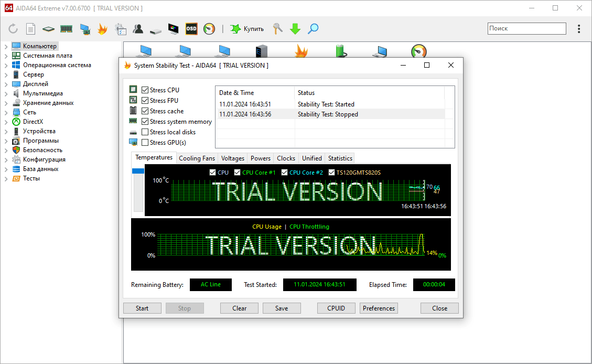Viewport: 592px width, 364px height.
Task: Expand the Сервер tree node
Action: 6,75
